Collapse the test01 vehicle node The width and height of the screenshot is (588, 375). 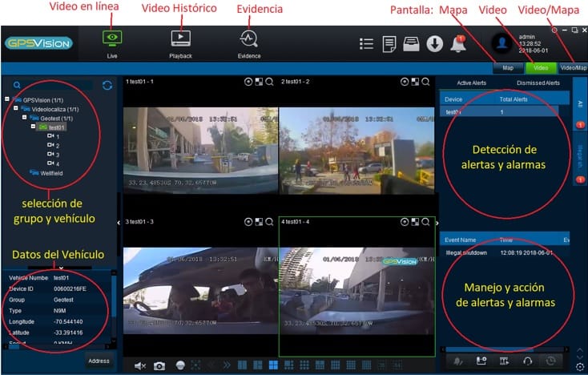point(33,127)
